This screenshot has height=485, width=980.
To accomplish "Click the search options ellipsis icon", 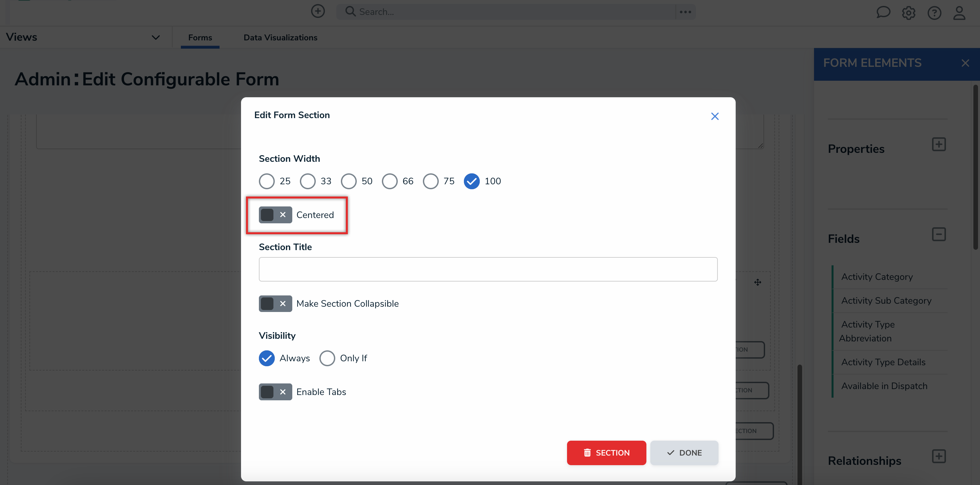I will point(685,12).
